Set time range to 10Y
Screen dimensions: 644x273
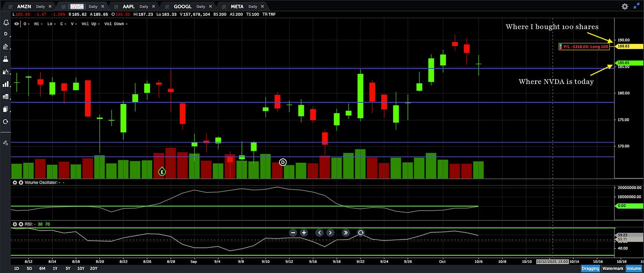point(80,269)
